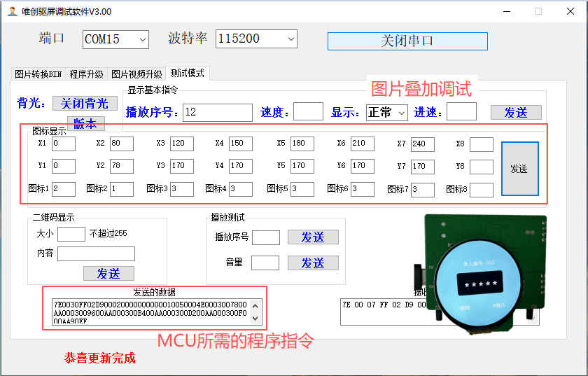Image resolution: width=588 pixels, height=376 pixels.
Task: Click the X1 coordinate input field
Action: point(63,144)
